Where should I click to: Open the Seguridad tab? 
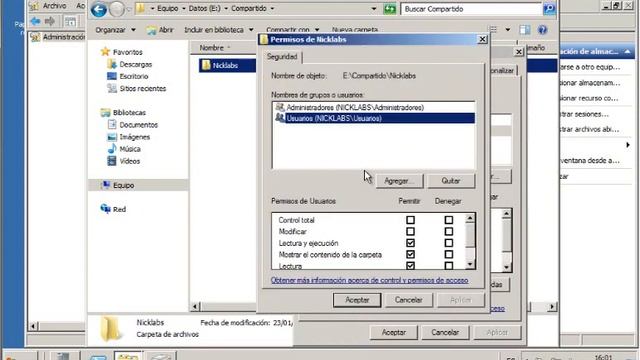pos(282,57)
